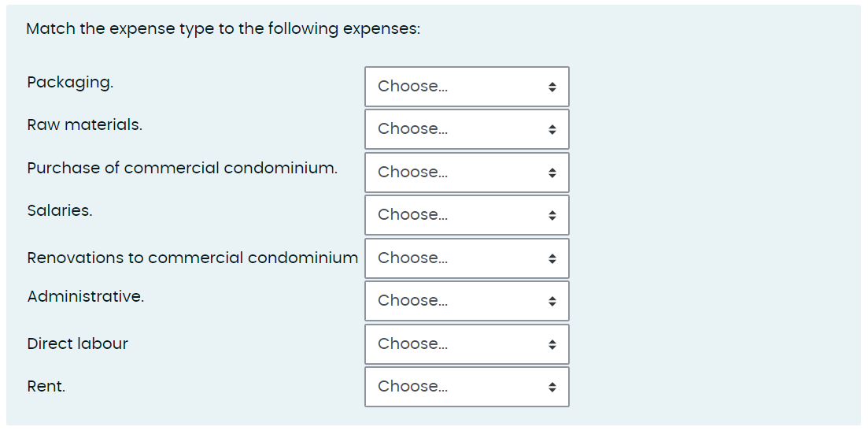Click the up-down arrow icon in Rent row
This screenshot has width=868, height=438.
[x=552, y=387]
